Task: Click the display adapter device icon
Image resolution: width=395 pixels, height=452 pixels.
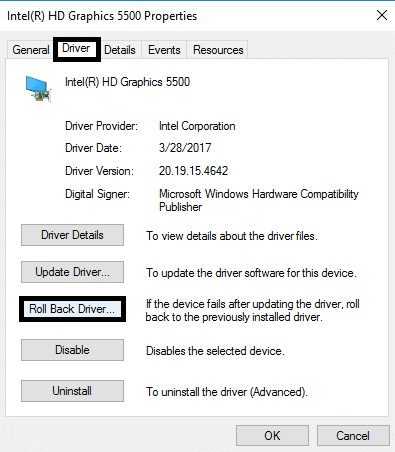Action: pos(38,89)
